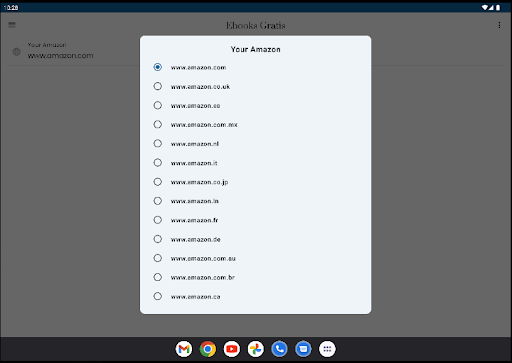The width and height of the screenshot is (512, 363).
Task: Select the www.amazon.in radio button
Action: pos(157,201)
